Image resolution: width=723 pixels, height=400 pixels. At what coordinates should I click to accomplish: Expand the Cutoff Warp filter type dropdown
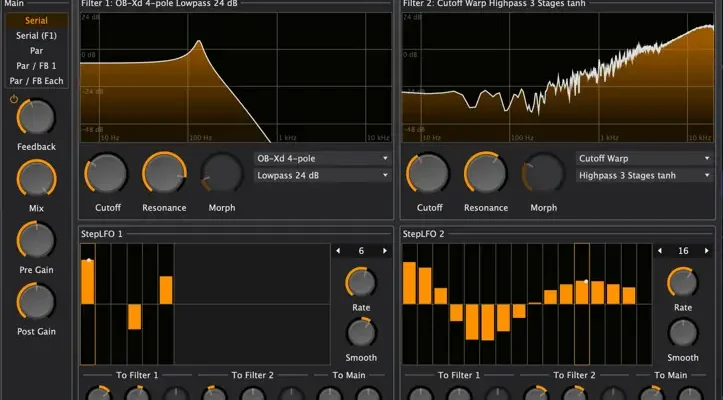tap(645, 158)
